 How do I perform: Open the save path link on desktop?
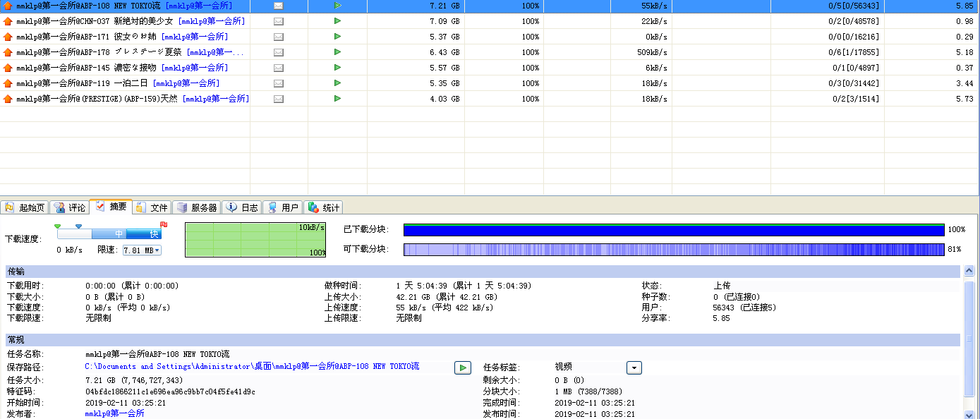pos(252,367)
